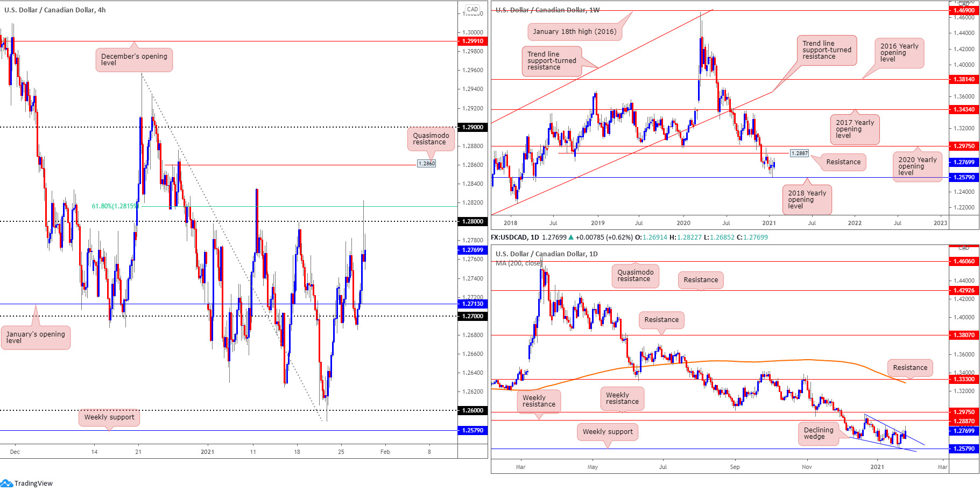Viewport: 980px width, 490px height.
Task: Click the red 1.46900 price tag
Action: pyautogui.click(x=964, y=10)
